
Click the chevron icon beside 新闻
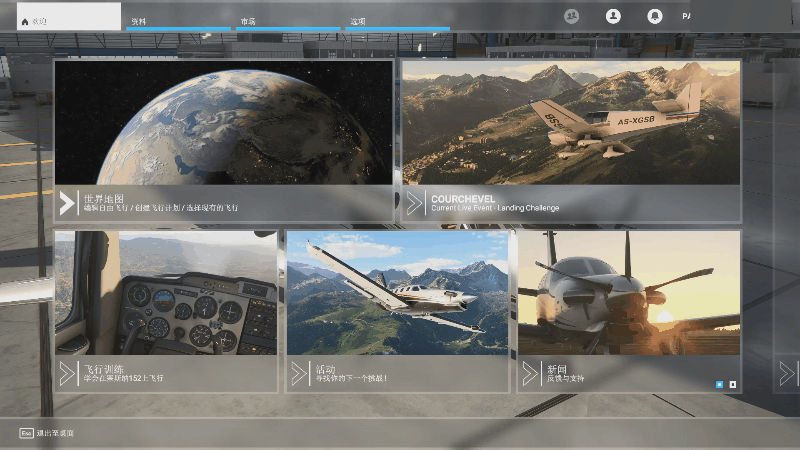click(530, 373)
